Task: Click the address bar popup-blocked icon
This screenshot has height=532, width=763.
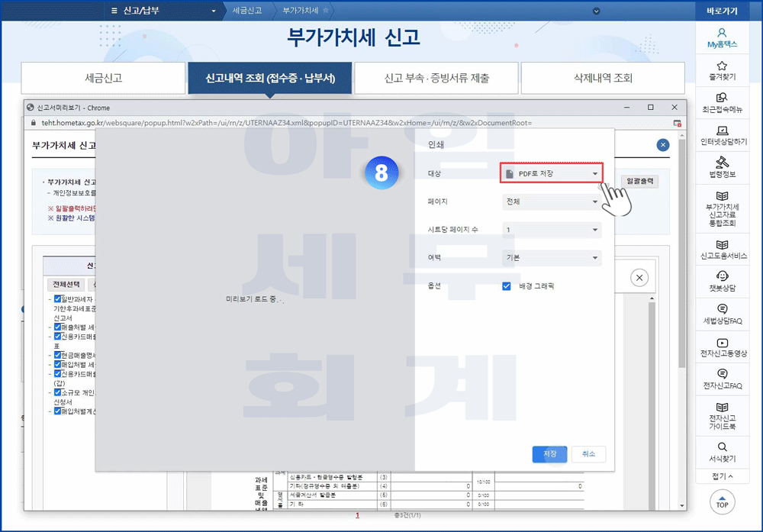Action: [x=677, y=123]
